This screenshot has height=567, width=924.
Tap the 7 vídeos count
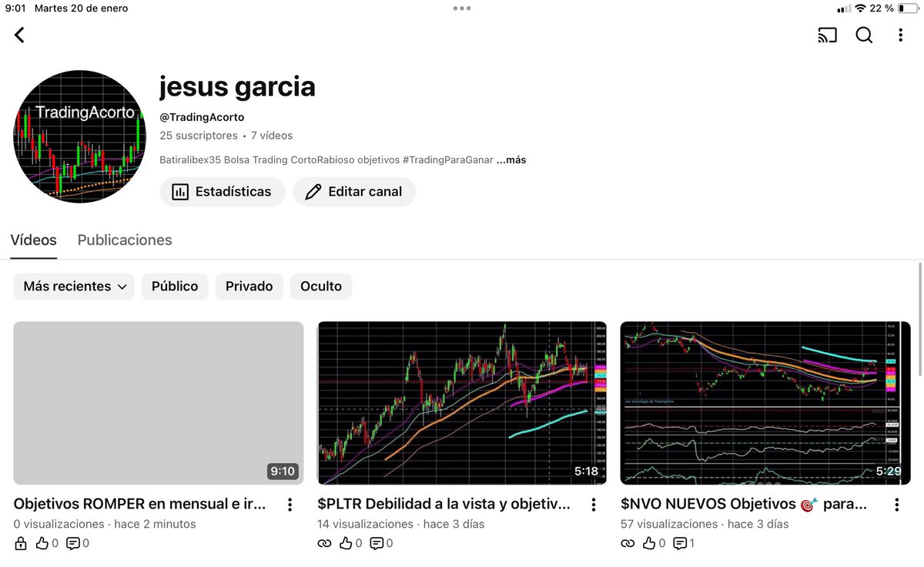coord(272,136)
